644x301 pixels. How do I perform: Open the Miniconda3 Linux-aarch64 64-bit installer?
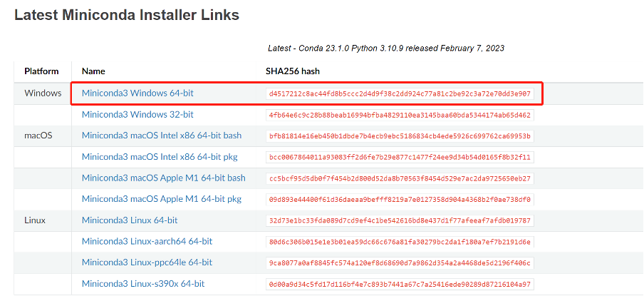coord(147,242)
